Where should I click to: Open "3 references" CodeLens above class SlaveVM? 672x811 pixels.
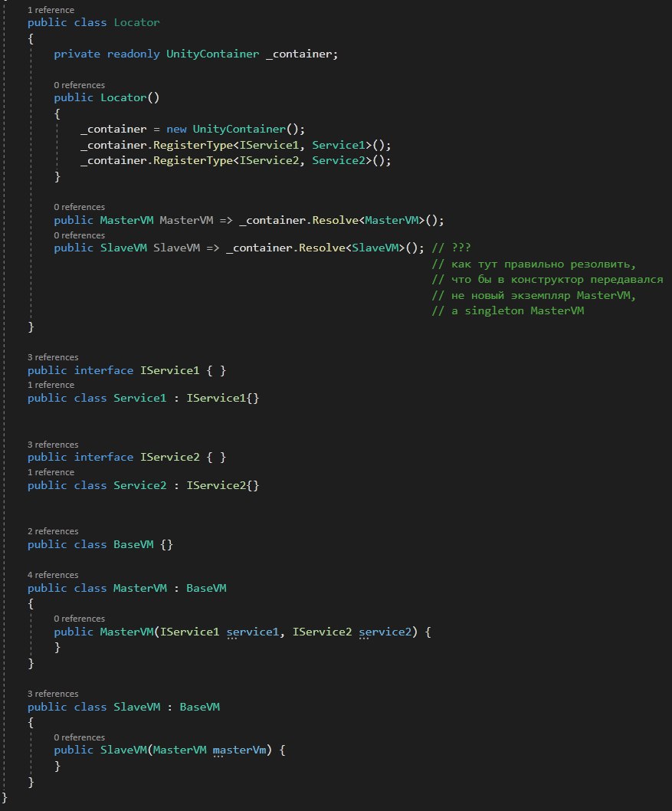tap(53, 694)
